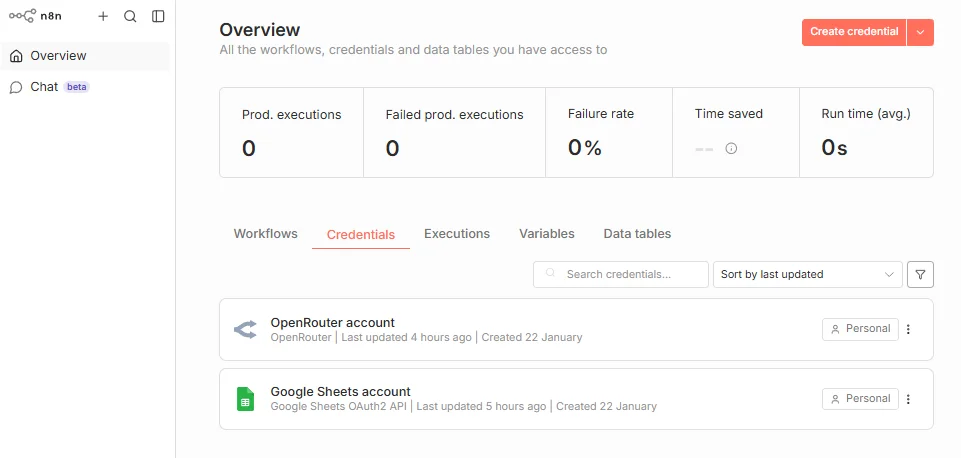Click the Create credential button
Screen dimensions: 961x458
point(854,32)
